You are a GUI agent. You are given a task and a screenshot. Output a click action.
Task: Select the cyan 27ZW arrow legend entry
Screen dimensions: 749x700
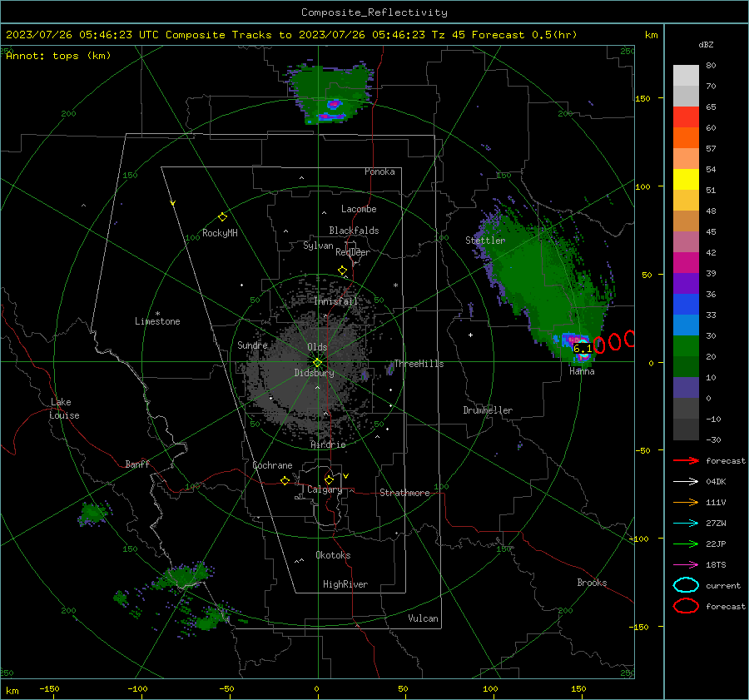click(686, 524)
